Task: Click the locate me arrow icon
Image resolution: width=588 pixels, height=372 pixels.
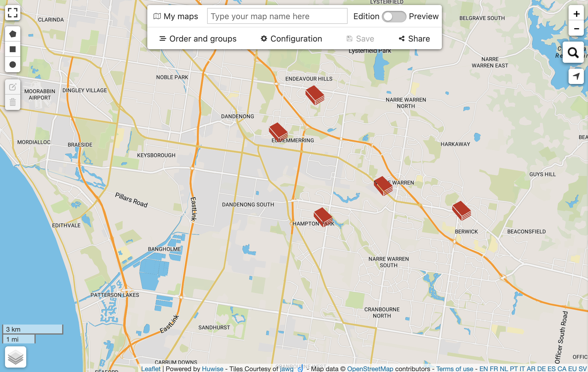Action: 576,76
